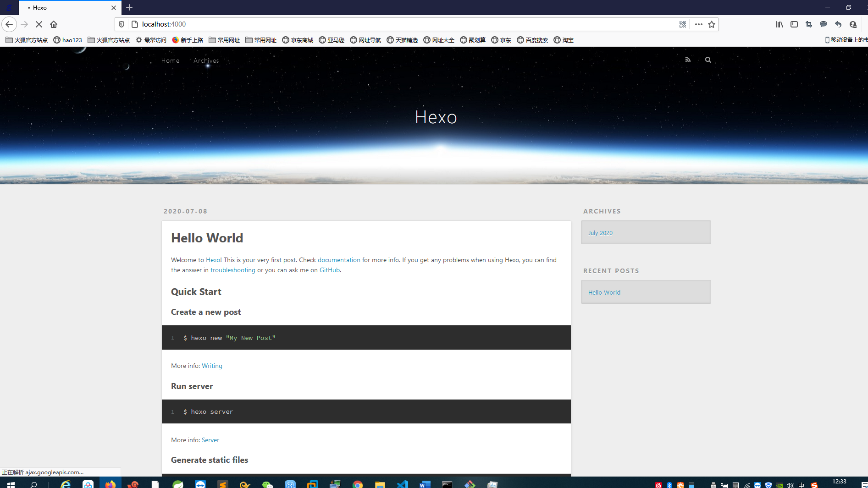Open the July 2020 archive link
The image size is (868, 488).
point(600,233)
